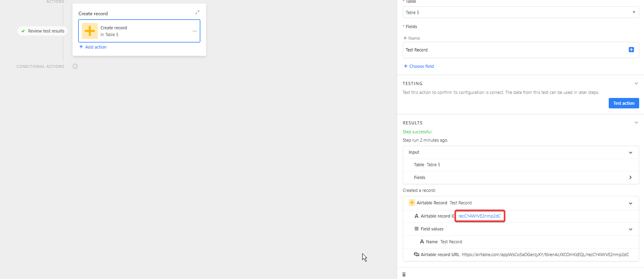
Task: Click the green check in Review test results
Action: (23, 31)
